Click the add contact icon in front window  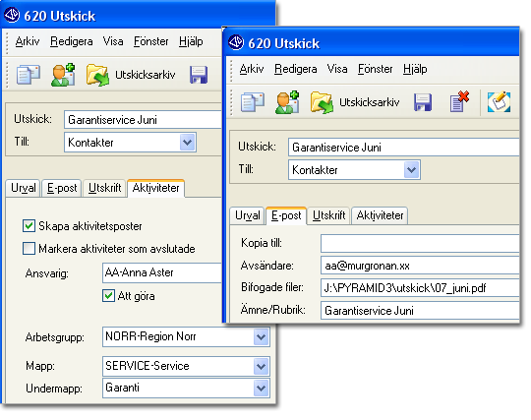tap(287, 102)
